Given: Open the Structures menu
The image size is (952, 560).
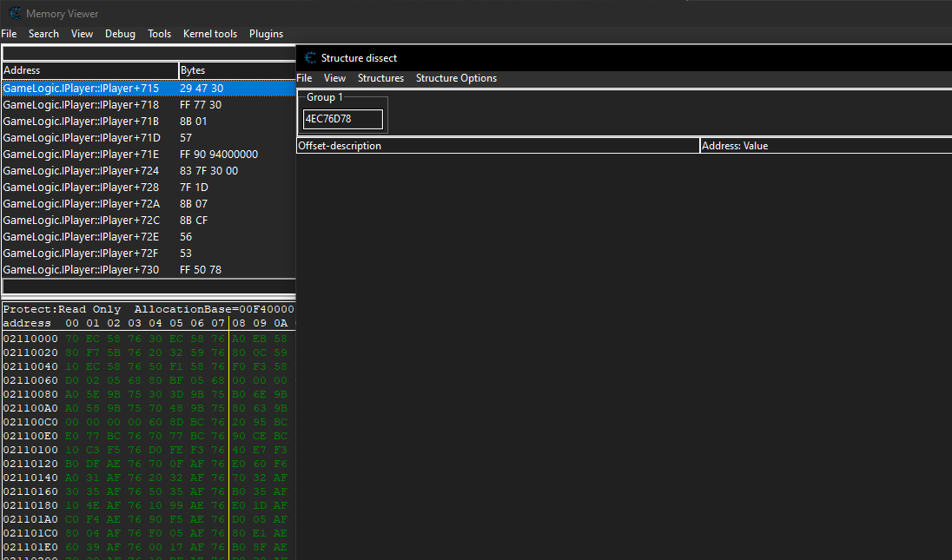Looking at the screenshot, I should click(380, 78).
